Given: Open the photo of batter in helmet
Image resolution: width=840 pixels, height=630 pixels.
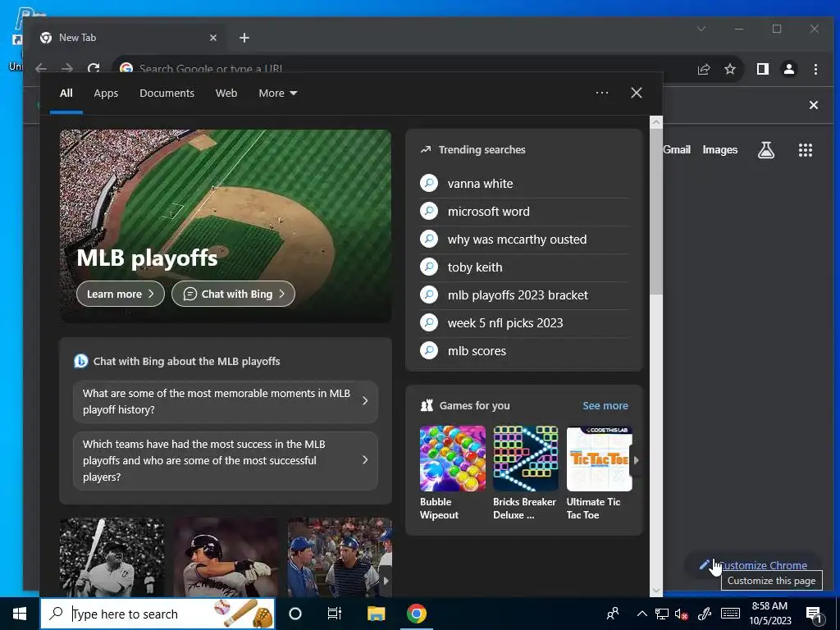Looking at the screenshot, I should 226,557.
